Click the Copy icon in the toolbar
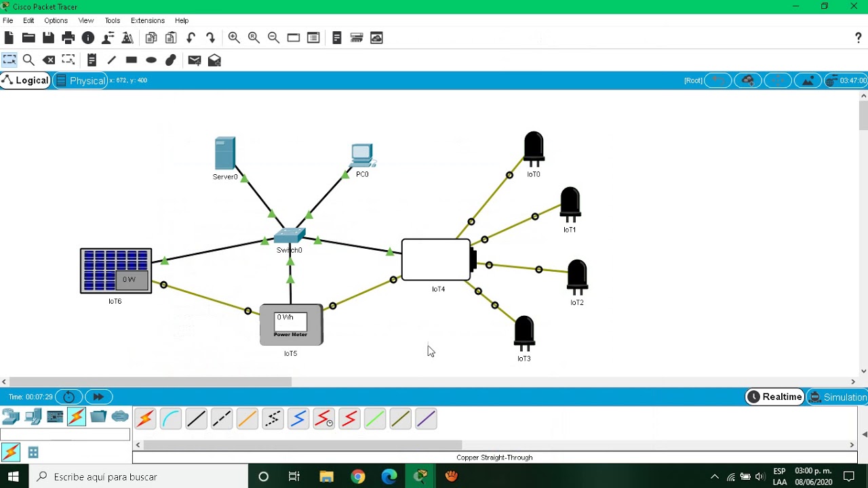This screenshot has width=868, height=488. [151, 38]
